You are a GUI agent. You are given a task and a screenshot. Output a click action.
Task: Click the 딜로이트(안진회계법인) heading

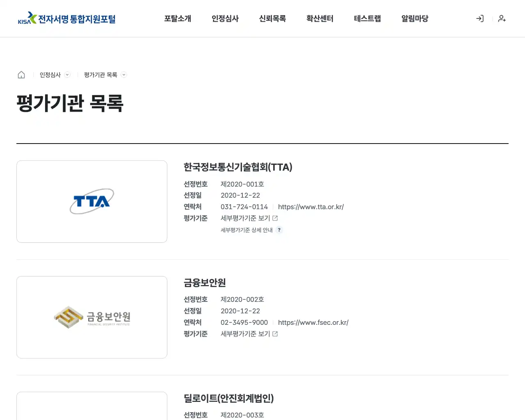pyautogui.click(x=228, y=398)
